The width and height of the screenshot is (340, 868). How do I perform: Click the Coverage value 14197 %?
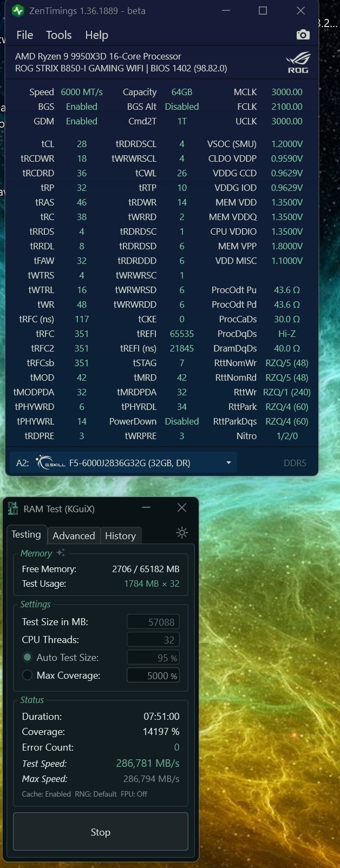161,732
